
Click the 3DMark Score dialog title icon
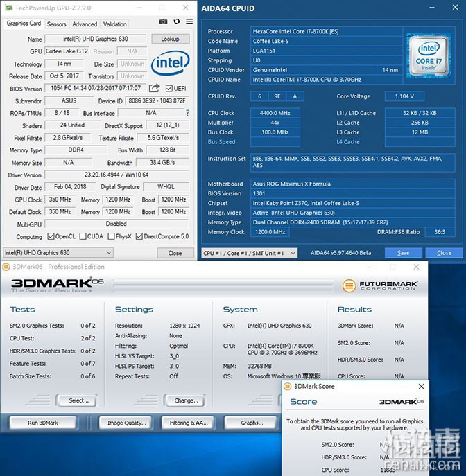click(x=287, y=387)
